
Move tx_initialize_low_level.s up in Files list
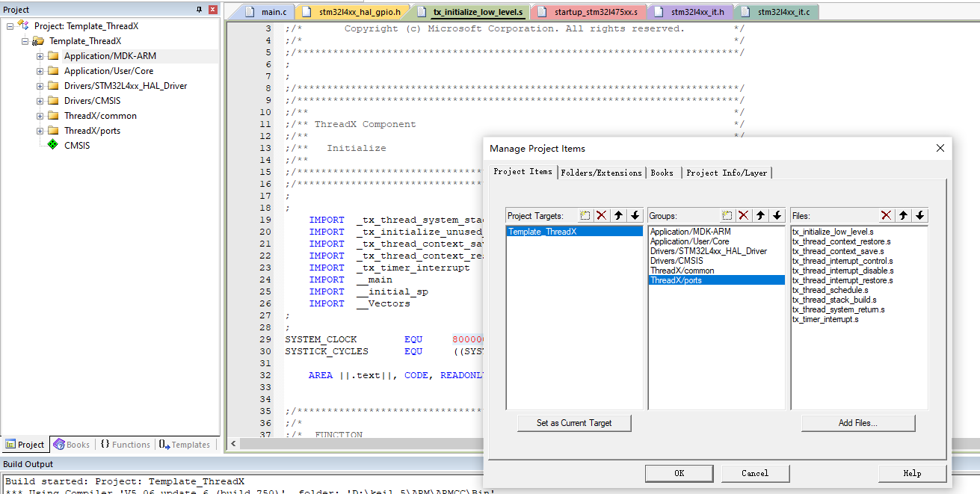pyautogui.click(x=903, y=215)
